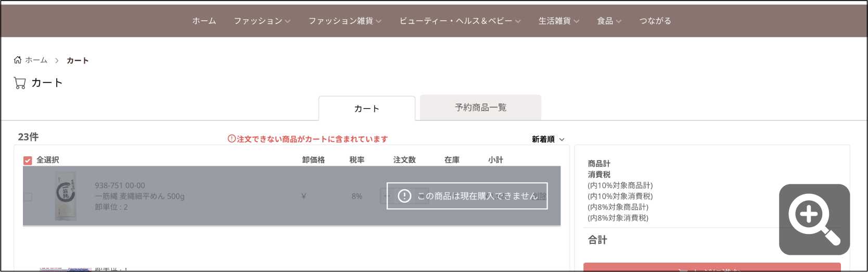Click the home icon in breadcrumb
The width and height of the screenshot is (868, 272).
[x=18, y=60]
